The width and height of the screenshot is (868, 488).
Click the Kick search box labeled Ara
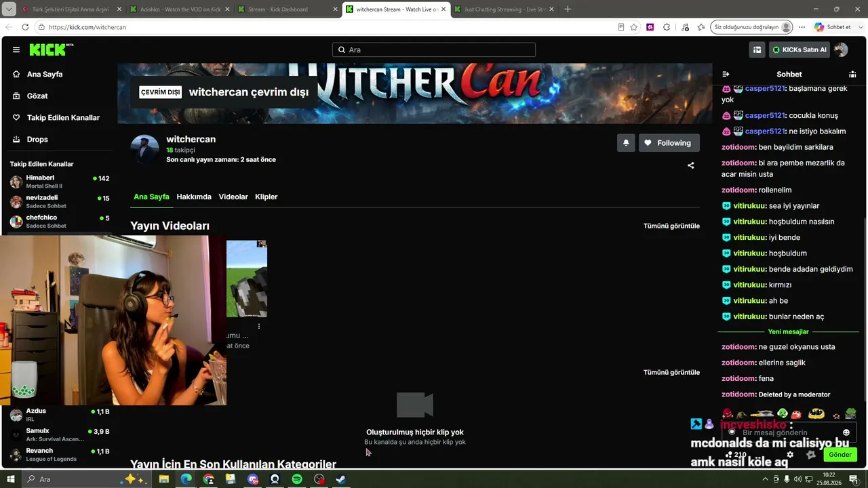pyautogui.click(x=434, y=49)
